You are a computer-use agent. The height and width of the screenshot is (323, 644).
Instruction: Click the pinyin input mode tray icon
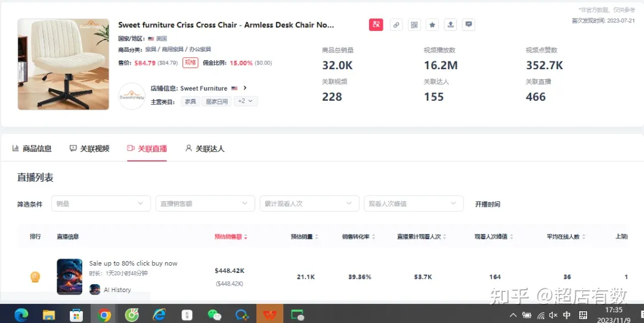583,315
